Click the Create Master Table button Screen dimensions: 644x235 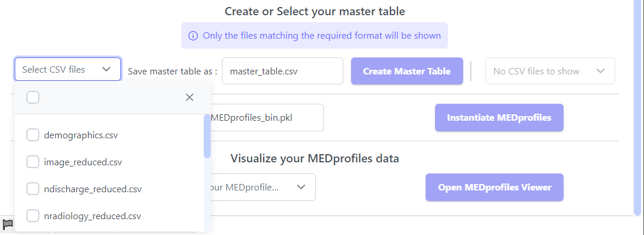(x=407, y=71)
